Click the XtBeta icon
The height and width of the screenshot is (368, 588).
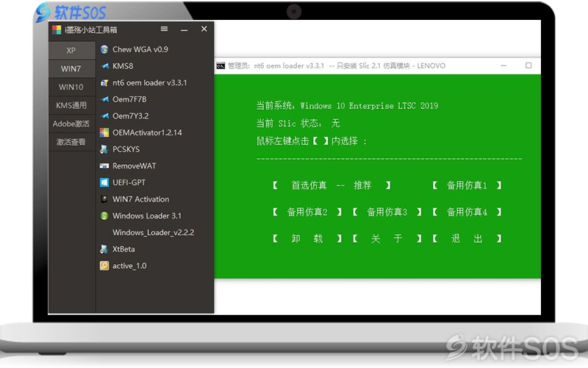104,249
